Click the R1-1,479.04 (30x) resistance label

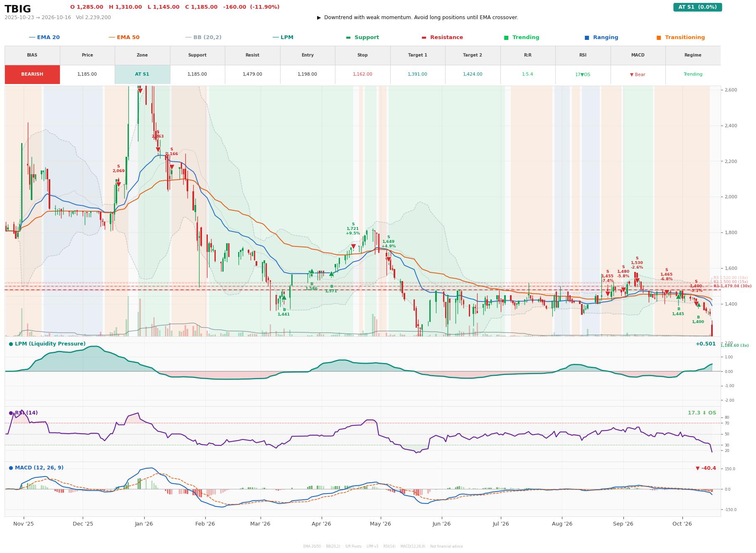[732, 286]
